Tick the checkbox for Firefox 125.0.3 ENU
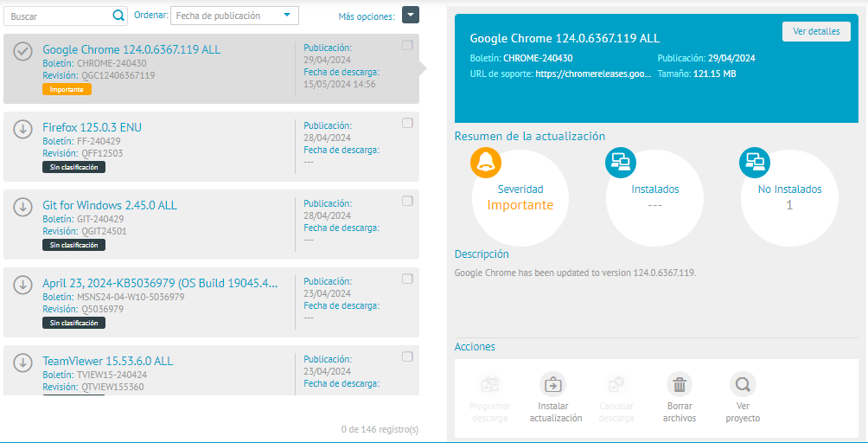Viewport: 868px width, 443px height. tap(407, 123)
